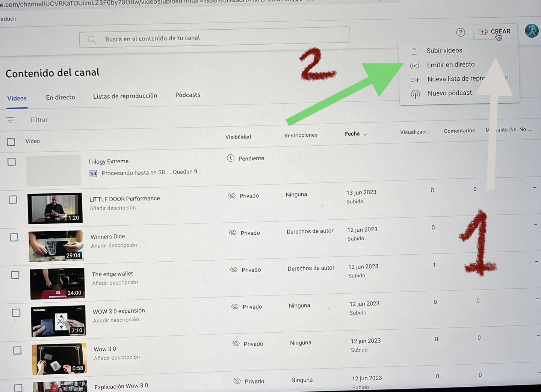Open the WOW 3 0 expansión title link
The width and height of the screenshot is (541, 392).
tap(119, 311)
